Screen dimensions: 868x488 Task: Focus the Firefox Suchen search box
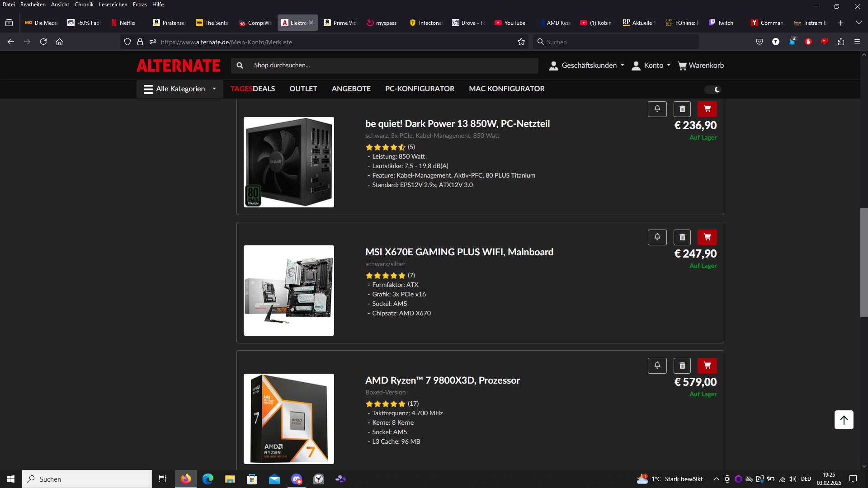click(x=616, y=42)
